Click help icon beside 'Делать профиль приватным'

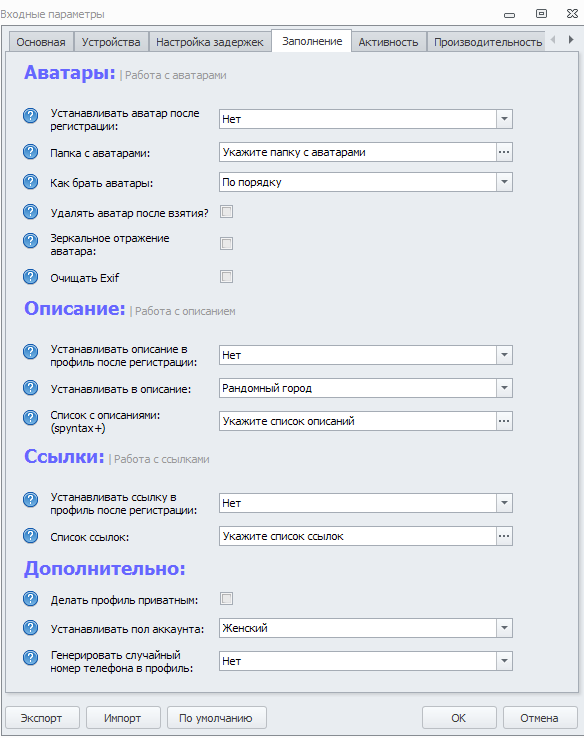point(31,599)
